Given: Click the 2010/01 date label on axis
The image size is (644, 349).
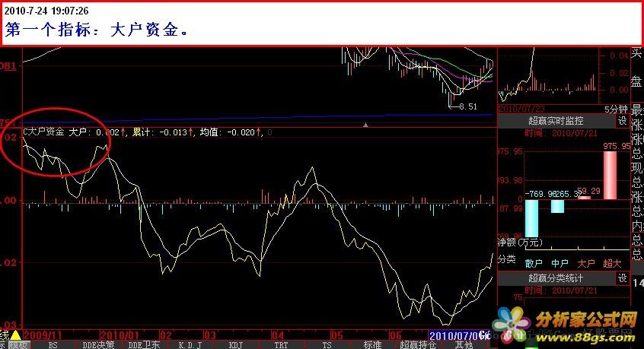Looking at the screenshot, I should [x=119, y=335].
